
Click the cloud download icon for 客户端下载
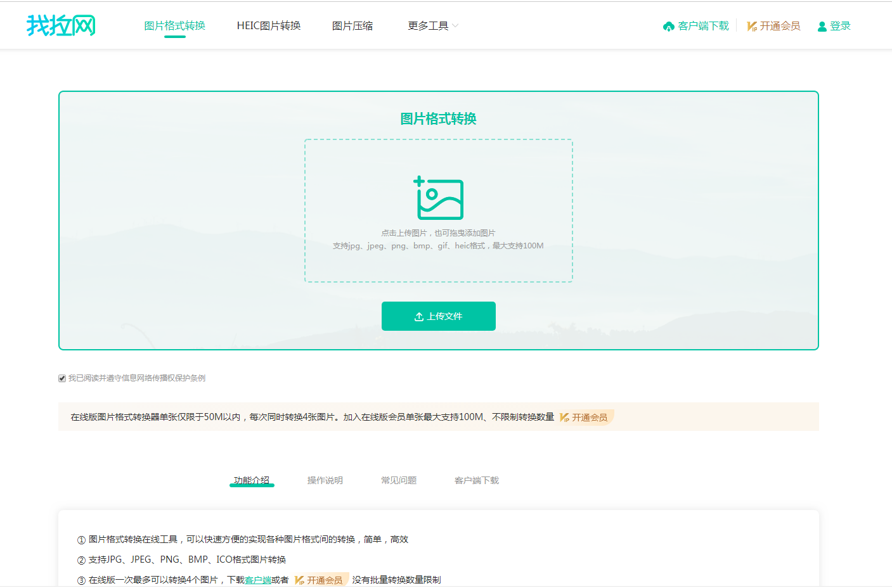click(x=668, y=26)
